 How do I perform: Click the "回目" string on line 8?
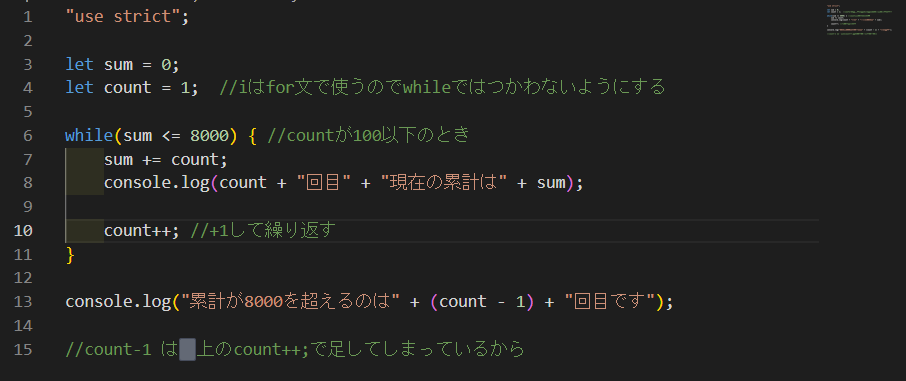[324, 183]
